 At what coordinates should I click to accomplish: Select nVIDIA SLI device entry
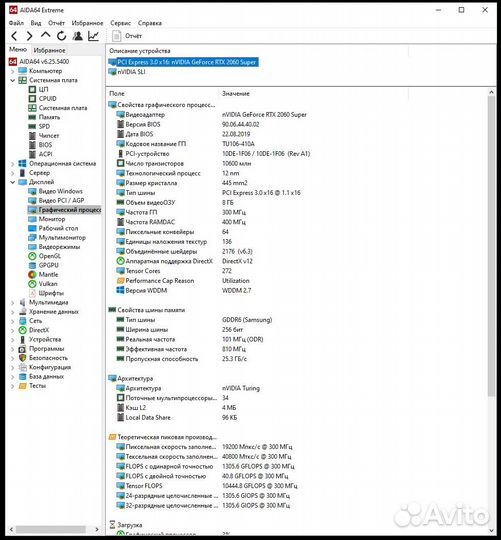131,72
